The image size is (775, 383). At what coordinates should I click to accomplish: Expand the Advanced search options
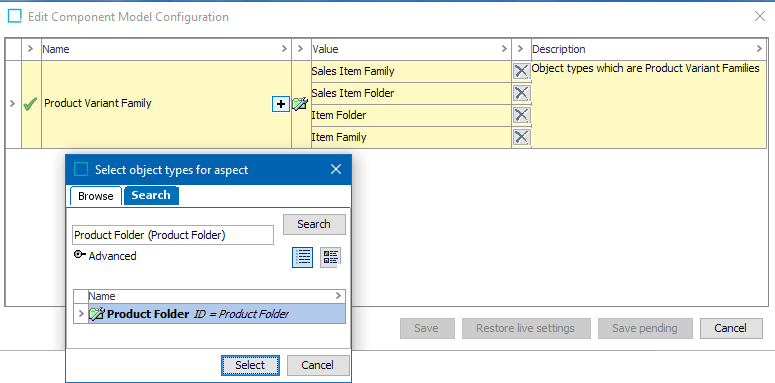[x=105, y=256]
